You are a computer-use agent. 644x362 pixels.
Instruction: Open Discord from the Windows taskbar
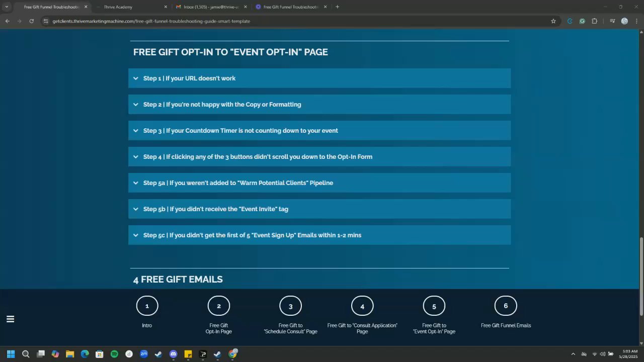pos(174,354)
